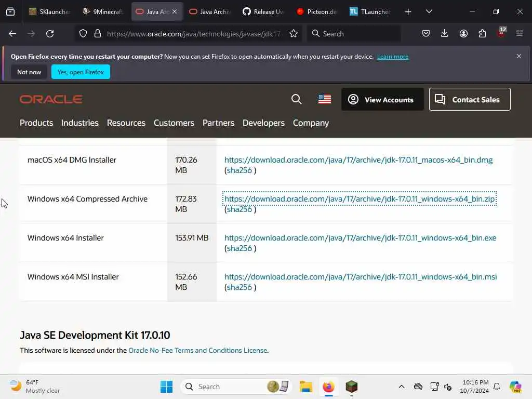Click the Oracle logo

click(x=51, y=99)
